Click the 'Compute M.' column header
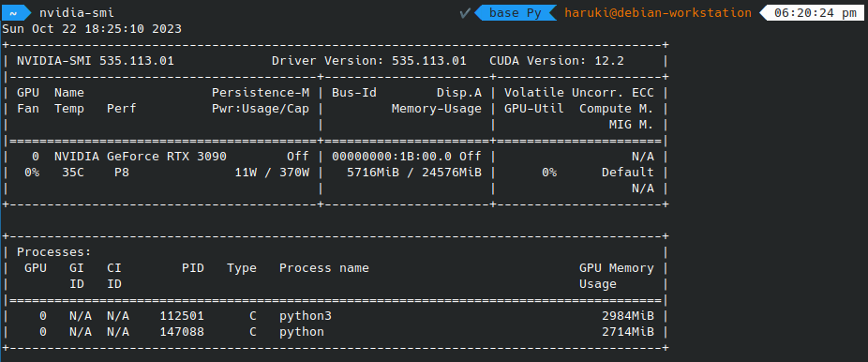Screen dimensions: 868x362 pos(616,109)
